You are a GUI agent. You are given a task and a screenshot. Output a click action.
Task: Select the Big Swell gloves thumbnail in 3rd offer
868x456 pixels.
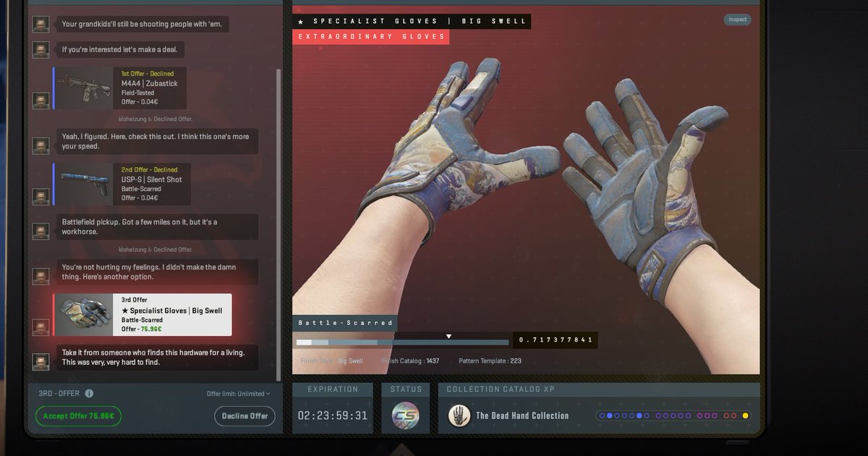coord(84,314)
